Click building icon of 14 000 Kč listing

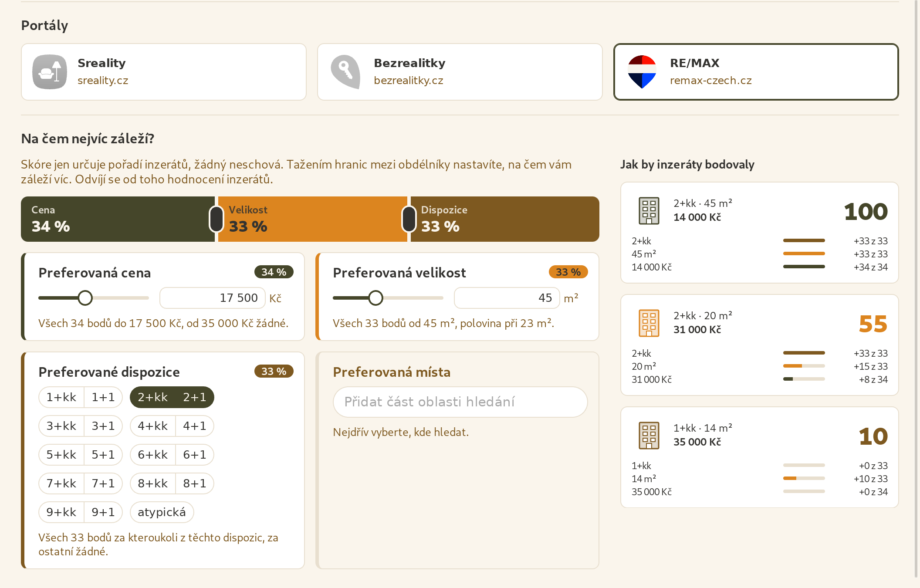pos(649,211)
